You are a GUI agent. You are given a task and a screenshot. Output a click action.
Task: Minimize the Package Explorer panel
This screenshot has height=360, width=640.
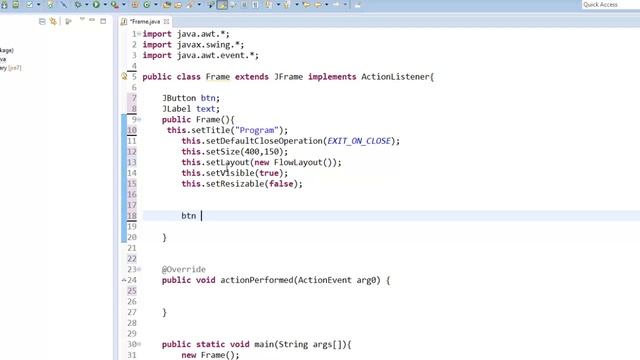[92, 20]
